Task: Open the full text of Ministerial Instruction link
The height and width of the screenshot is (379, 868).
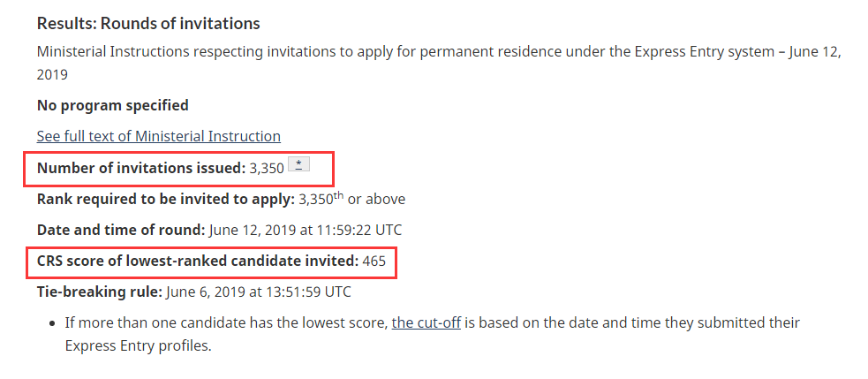Action: point(158,136)
